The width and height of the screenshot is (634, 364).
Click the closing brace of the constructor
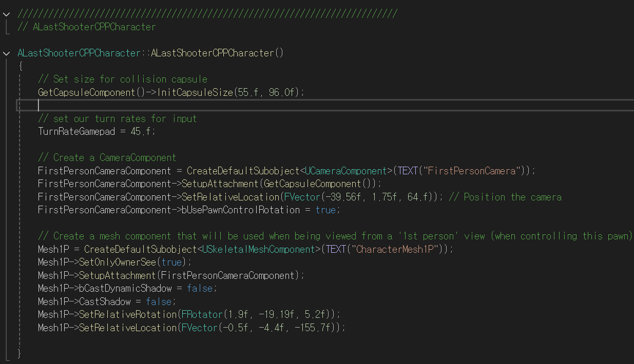pyautogui.click(x=20, y=354)
